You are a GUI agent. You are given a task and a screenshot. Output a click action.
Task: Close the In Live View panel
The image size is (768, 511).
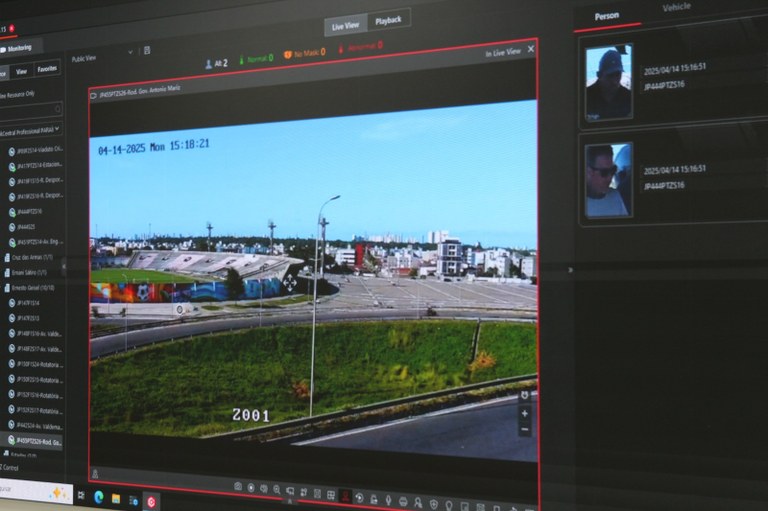point(530,49)
